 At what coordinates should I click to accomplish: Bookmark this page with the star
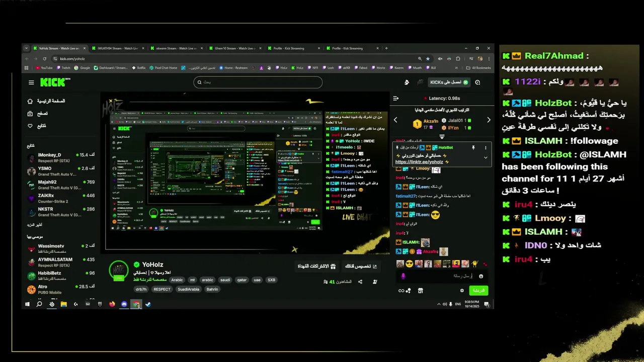pos(428,58)
